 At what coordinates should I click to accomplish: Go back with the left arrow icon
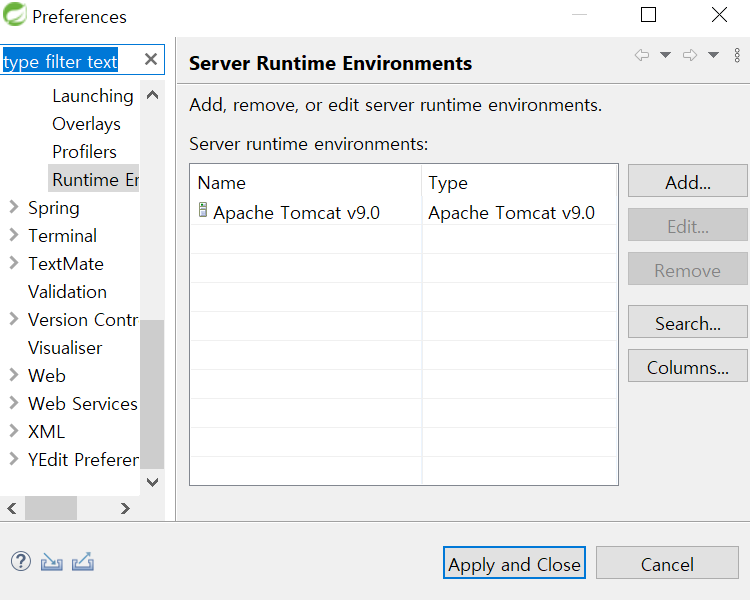(x=642, y=55)
